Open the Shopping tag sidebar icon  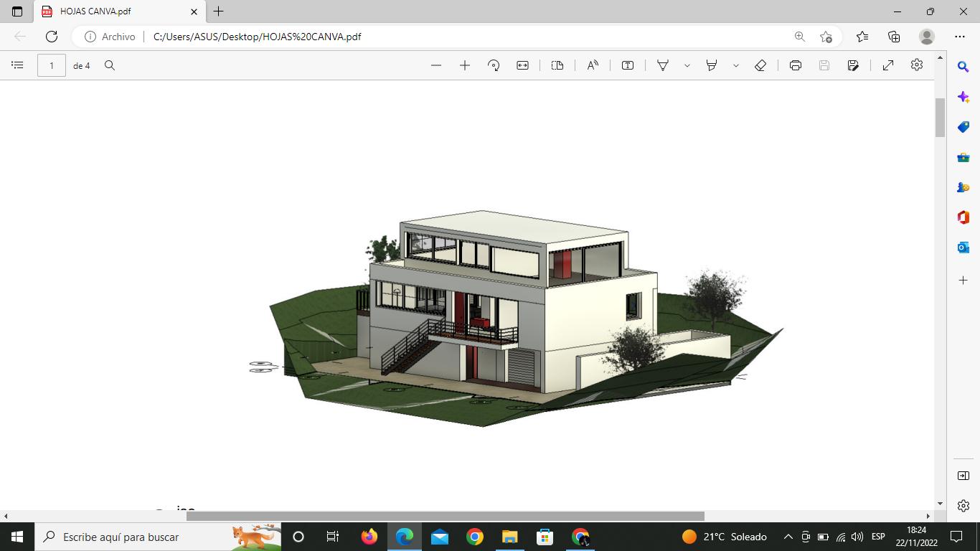[x=963, y=127]
